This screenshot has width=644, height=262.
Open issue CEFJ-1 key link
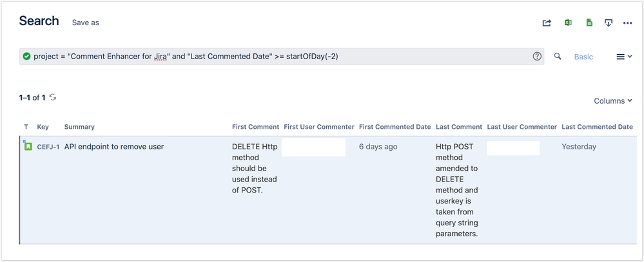[x=48, y=147]
